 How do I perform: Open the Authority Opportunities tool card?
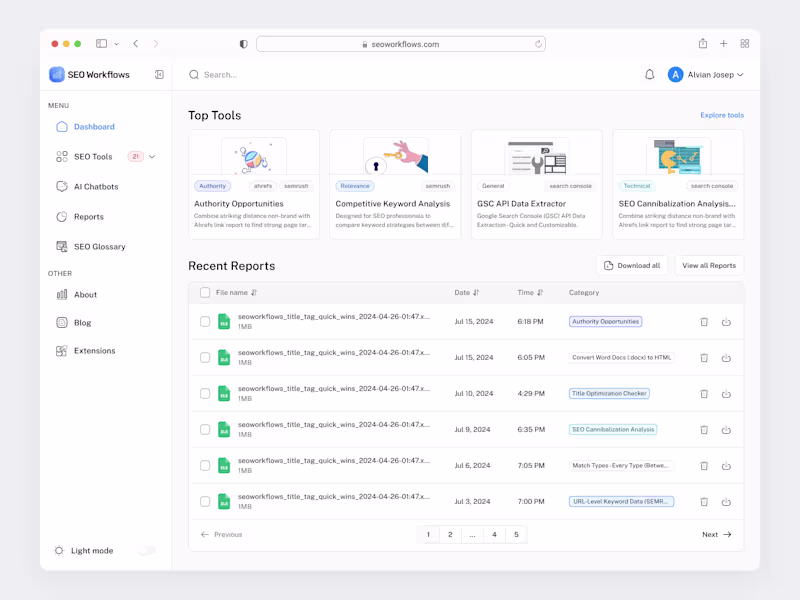pos(254,184)
